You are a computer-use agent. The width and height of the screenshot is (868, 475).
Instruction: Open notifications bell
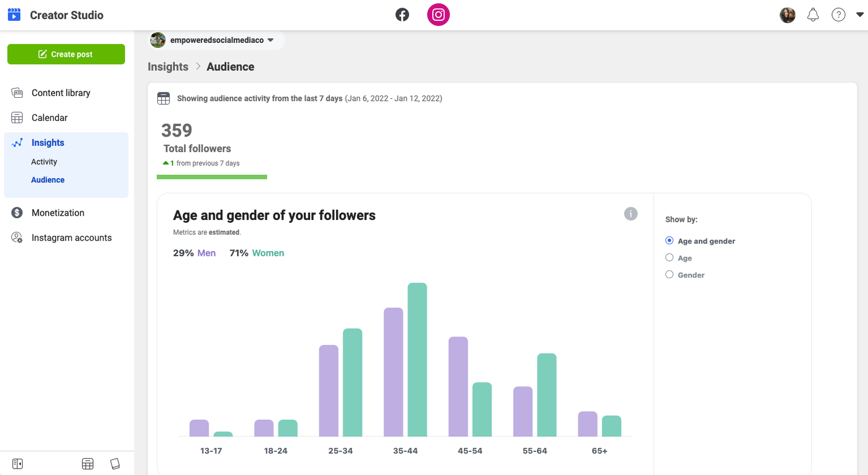point(813,15)
